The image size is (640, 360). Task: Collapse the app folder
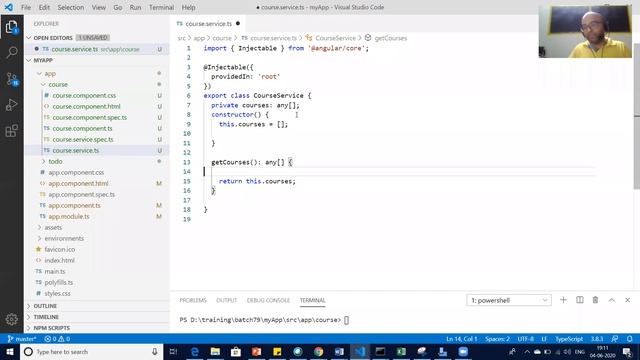point(39,73)
